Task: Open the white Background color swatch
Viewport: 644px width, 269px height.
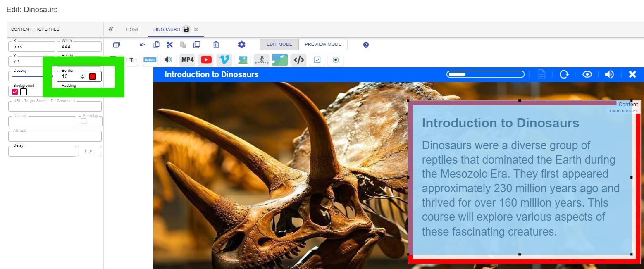Action: coord(24,92)
